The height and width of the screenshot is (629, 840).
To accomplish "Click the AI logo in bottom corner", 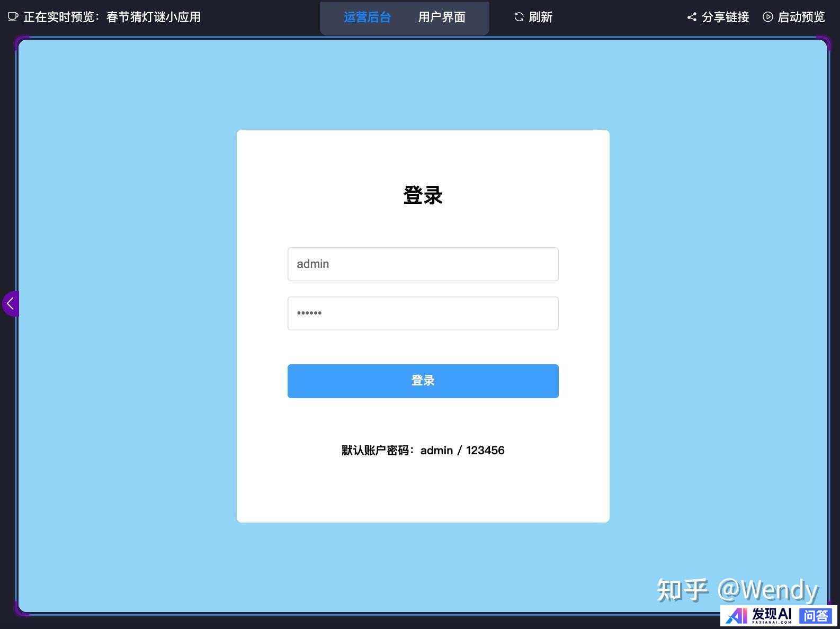I will coord(736,616).
